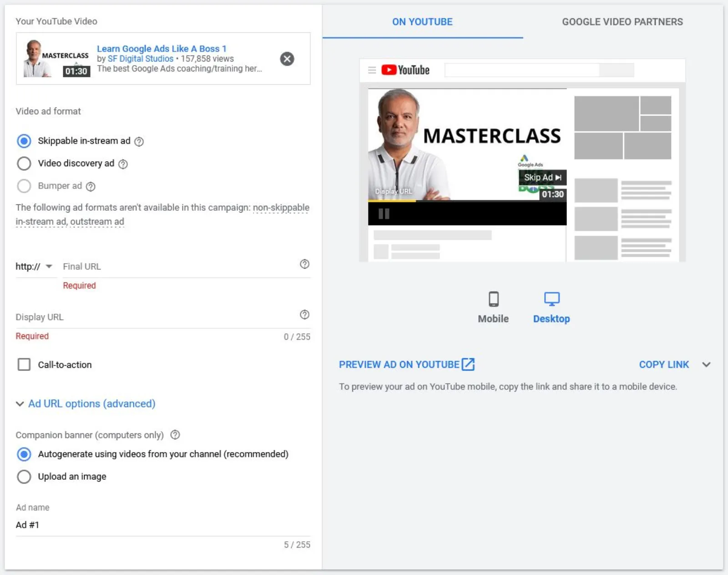Open help for Video discovery ad

click(123, 164)
